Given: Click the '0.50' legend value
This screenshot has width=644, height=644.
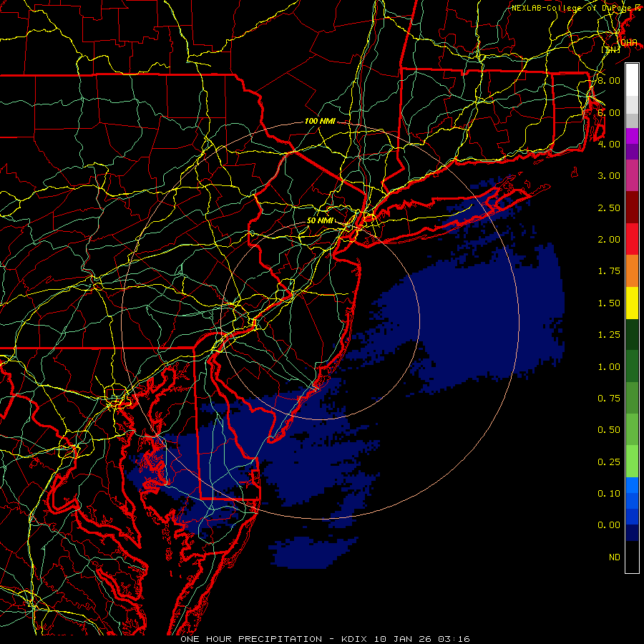Looking at the screenshot, I should 609,430.
